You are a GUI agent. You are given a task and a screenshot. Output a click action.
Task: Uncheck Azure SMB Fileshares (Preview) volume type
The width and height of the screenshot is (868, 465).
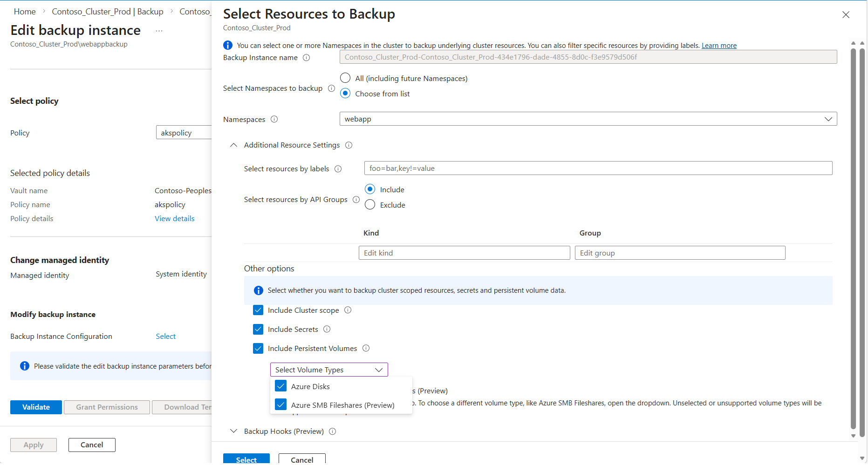click(280, 404)
